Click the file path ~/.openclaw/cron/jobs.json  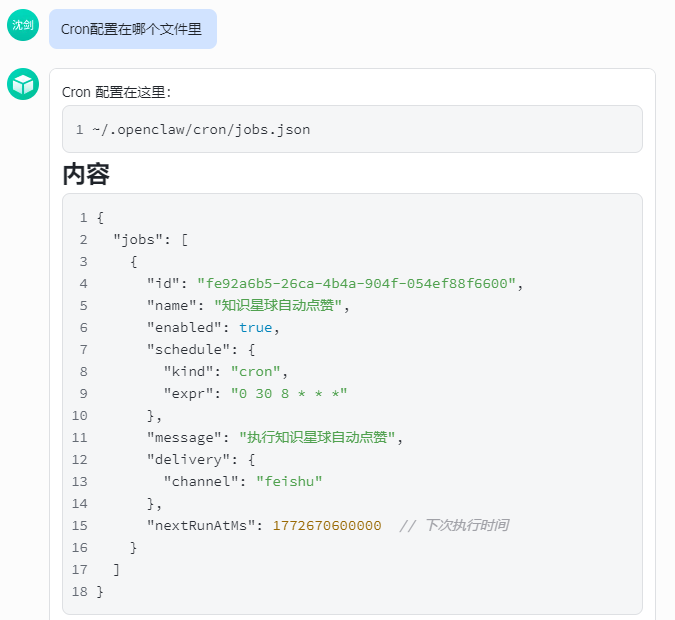coord(201,130)
